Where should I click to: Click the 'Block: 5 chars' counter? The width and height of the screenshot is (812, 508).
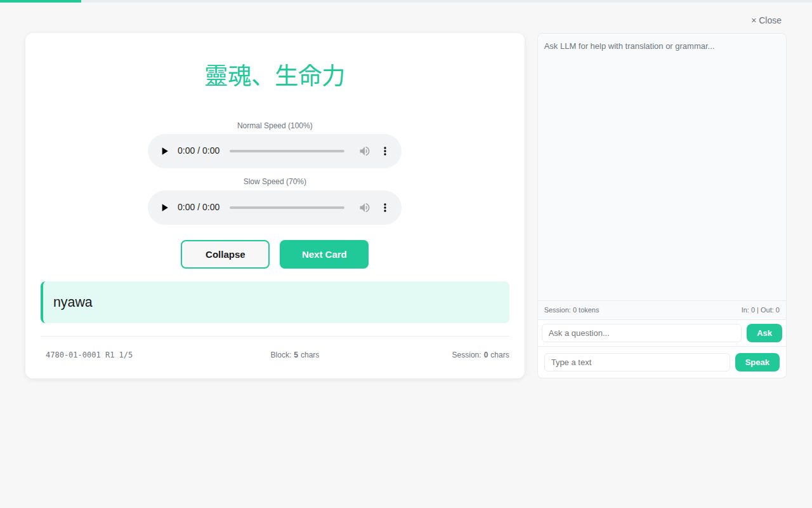coord(295,355)
